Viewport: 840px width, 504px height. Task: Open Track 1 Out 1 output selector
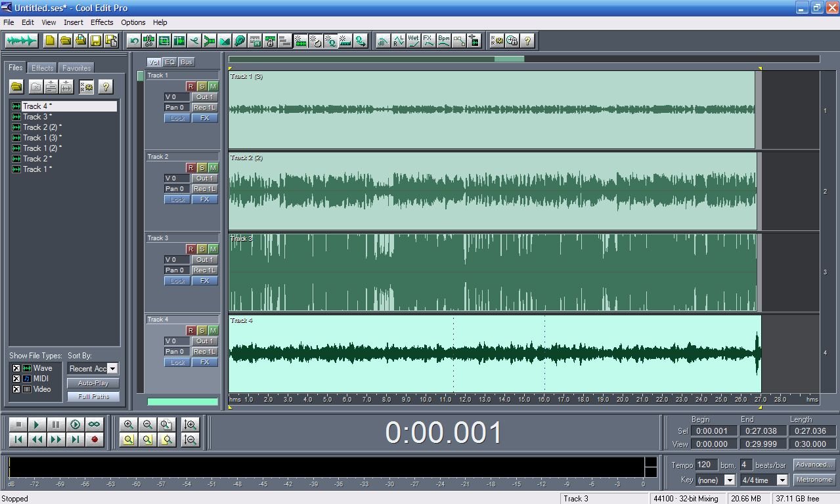(204, 96)
